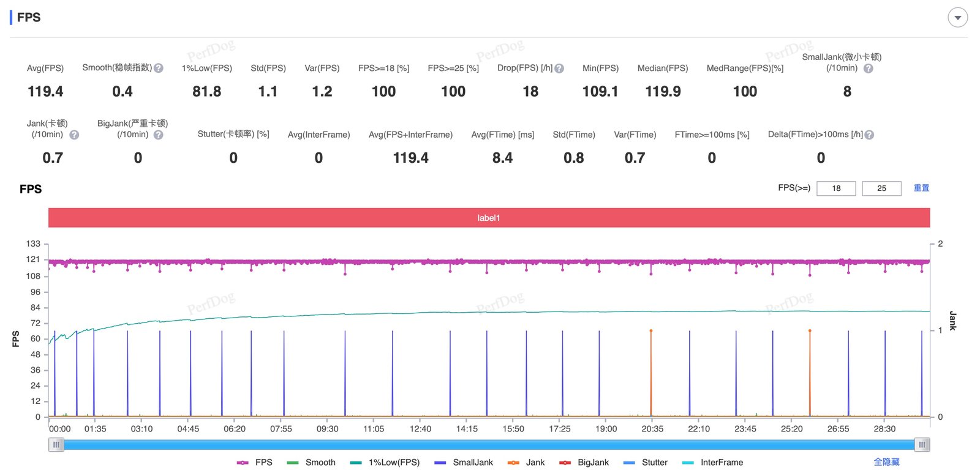Image resolution: width=980 pixels, height=470 pixels.
Task: Hide the 1%Low(FPS) legend series
Action: 385,463
